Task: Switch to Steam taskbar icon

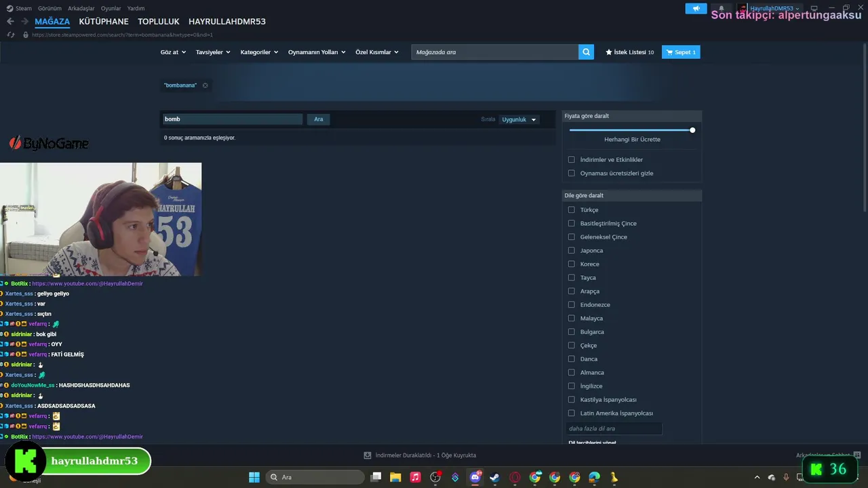Action: point(494,477)
